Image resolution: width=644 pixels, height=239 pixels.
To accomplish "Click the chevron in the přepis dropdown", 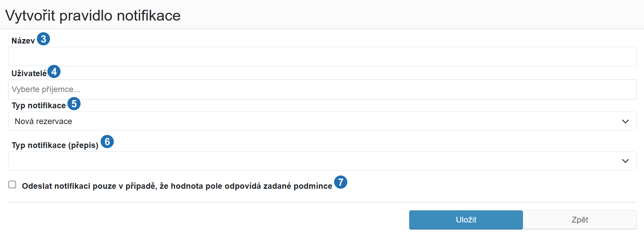I will click(625, 161).
